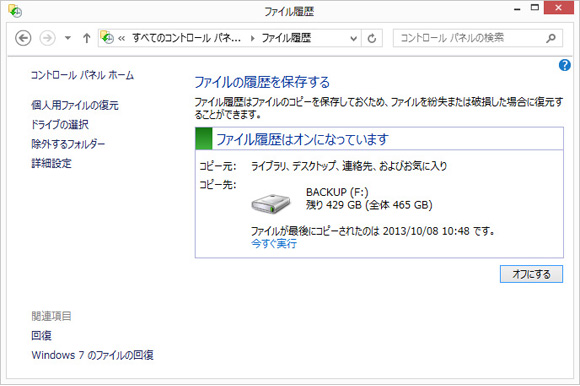Click the Back navigation arrow
Screen dimensions: 580x386
click(23, 38)
